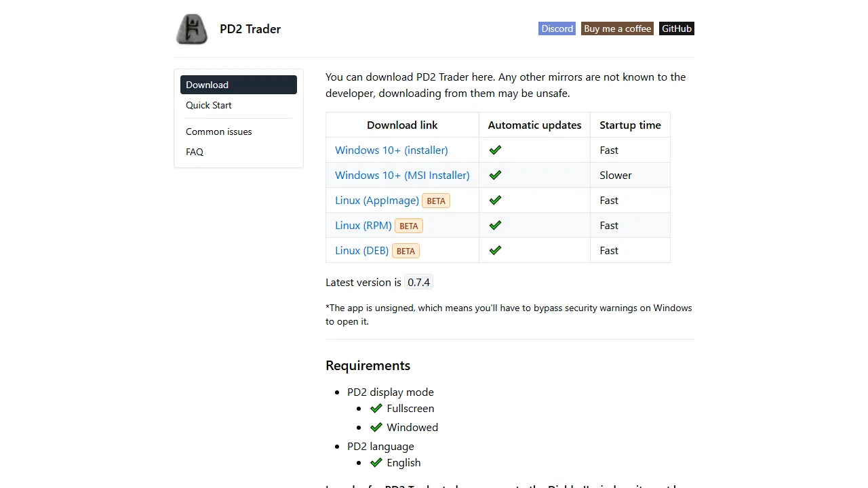The width and height of the screenshot is (868, 488).
Task: Click the checkmark beside Linux DEB row
Action: tap(495, 249)
